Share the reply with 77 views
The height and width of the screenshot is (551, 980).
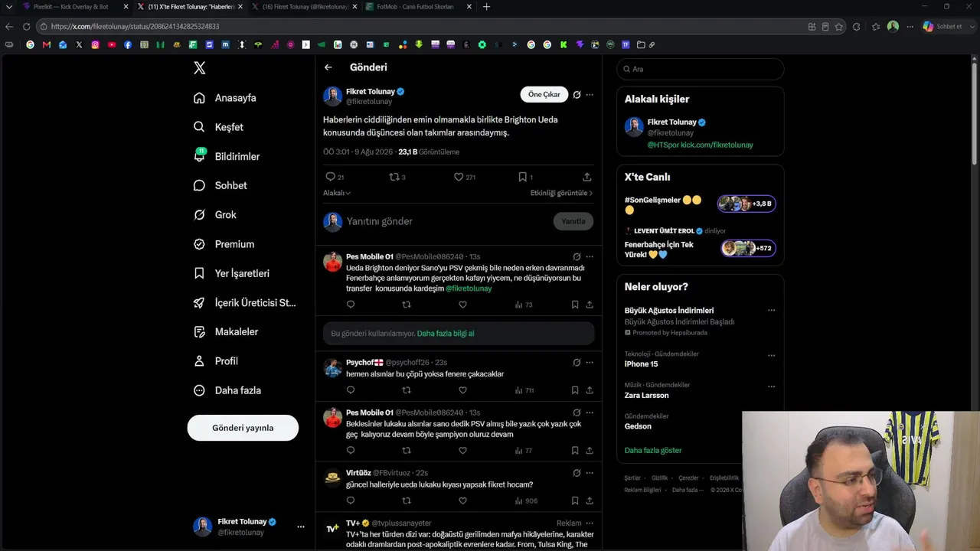click(590, 451)
